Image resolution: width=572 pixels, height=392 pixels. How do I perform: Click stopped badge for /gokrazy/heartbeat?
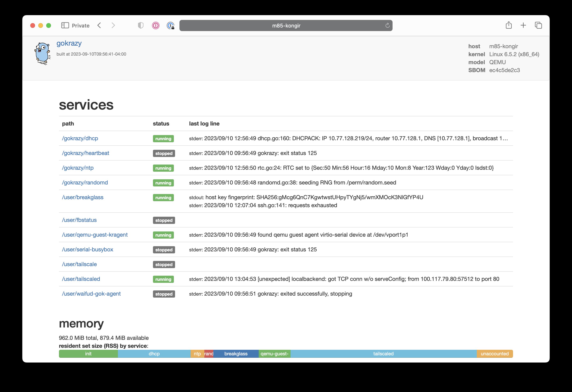pyautogui.click(x=164, y=153)
